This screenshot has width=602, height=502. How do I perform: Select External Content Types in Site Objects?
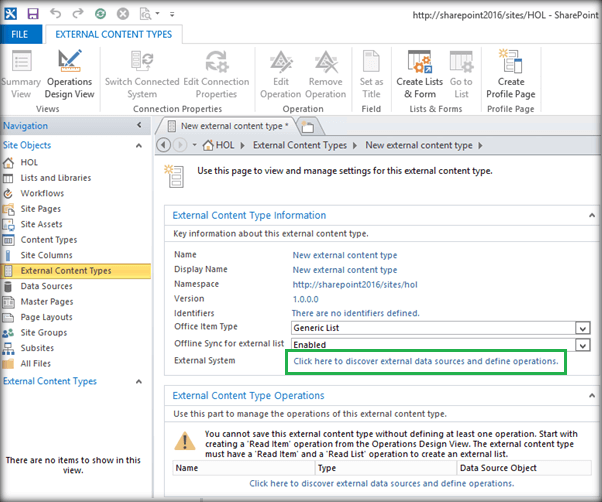(x=76, y=271)
